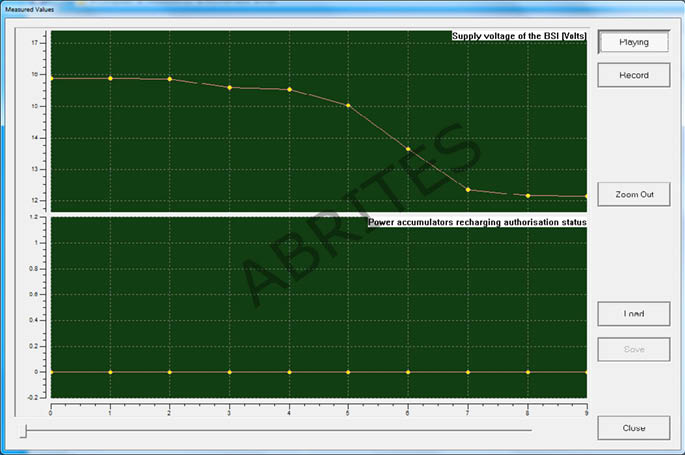Click the first voltage data point on left edge

[52, 78]
